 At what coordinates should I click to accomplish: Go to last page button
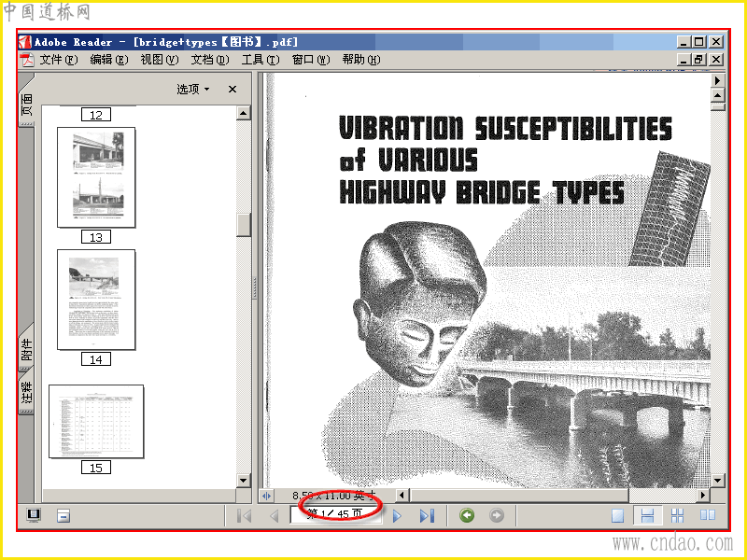click(x=427, y=516)
